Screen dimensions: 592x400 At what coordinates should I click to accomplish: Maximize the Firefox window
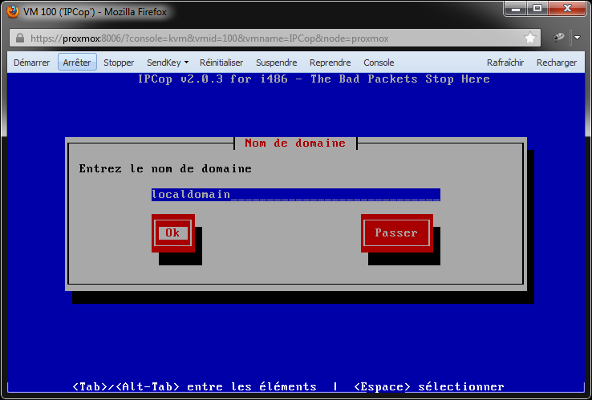tap(538, 9)
